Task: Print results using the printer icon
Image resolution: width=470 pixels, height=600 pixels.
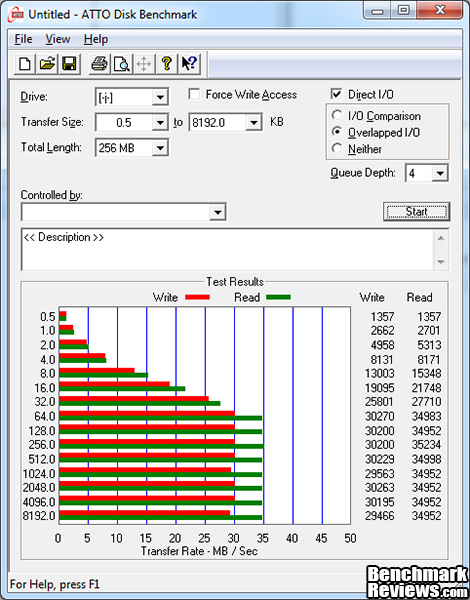Action: [x=100, y=64]
